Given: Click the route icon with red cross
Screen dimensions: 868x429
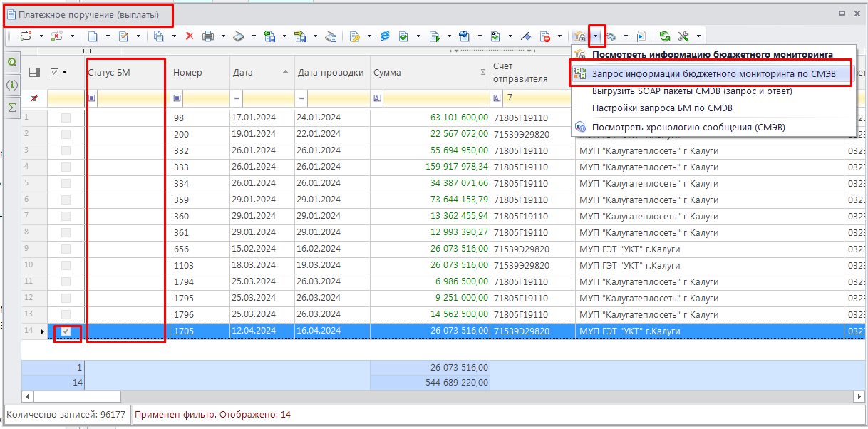Looking at the screenshot, I should pos(57,36).
